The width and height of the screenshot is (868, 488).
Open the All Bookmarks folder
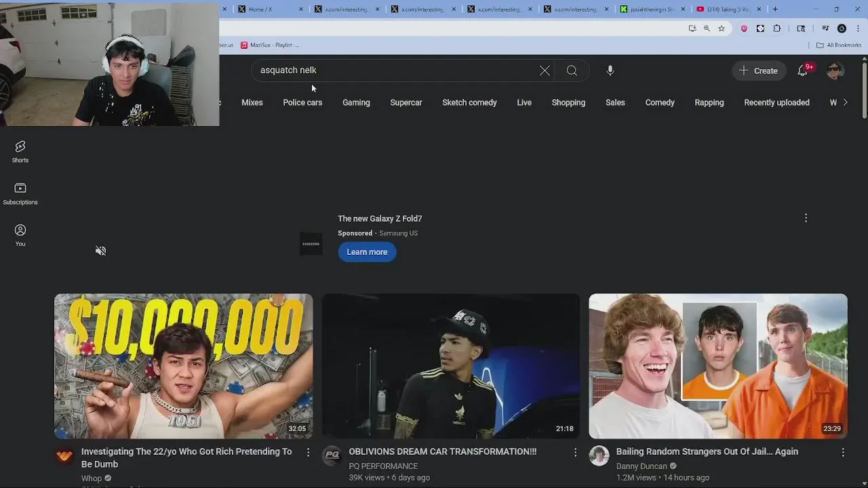pos(839,45)
